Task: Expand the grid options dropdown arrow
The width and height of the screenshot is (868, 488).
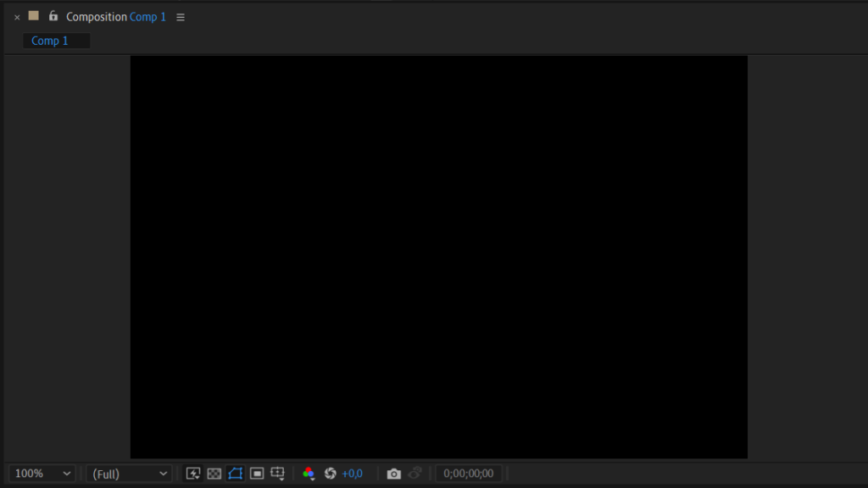Action: [283, 479]
